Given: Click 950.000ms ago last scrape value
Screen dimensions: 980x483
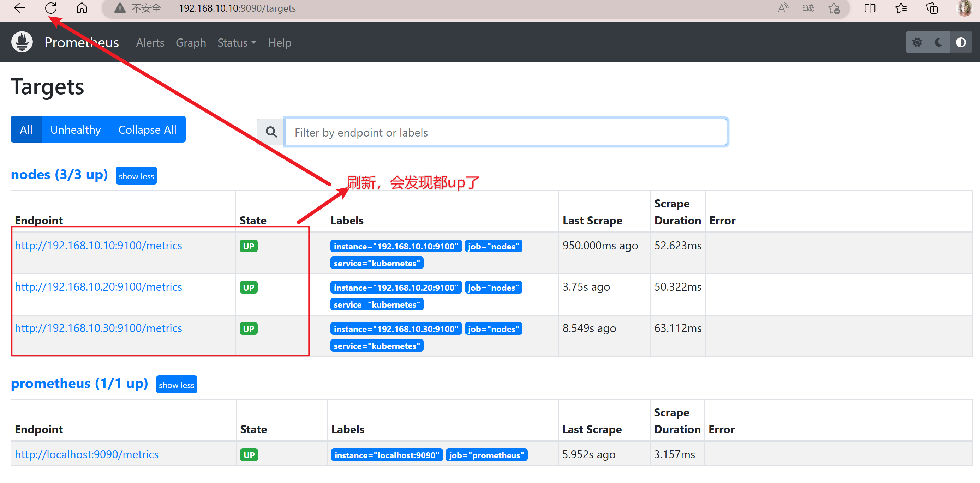Looking at the screenshot, I should coord(600,245).
